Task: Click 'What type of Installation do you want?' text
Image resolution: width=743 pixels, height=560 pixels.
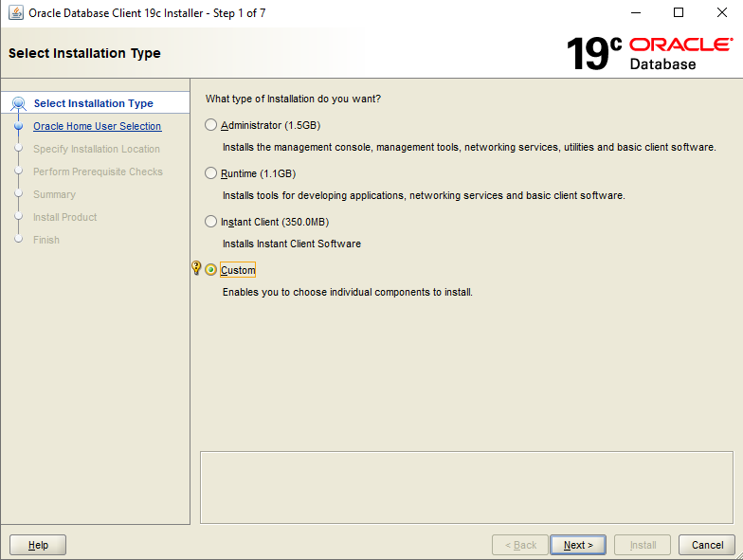Action: coord(293,99)
